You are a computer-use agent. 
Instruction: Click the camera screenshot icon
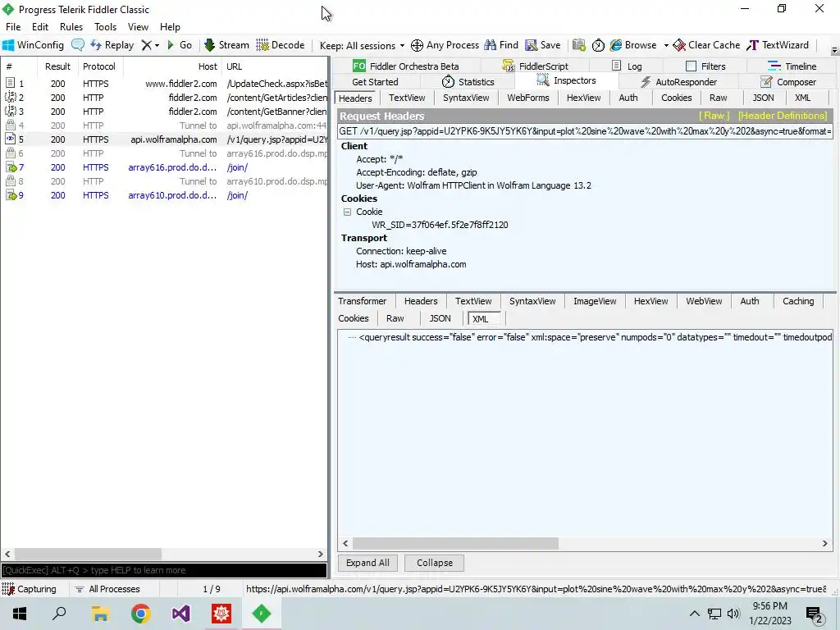[578, 45]
